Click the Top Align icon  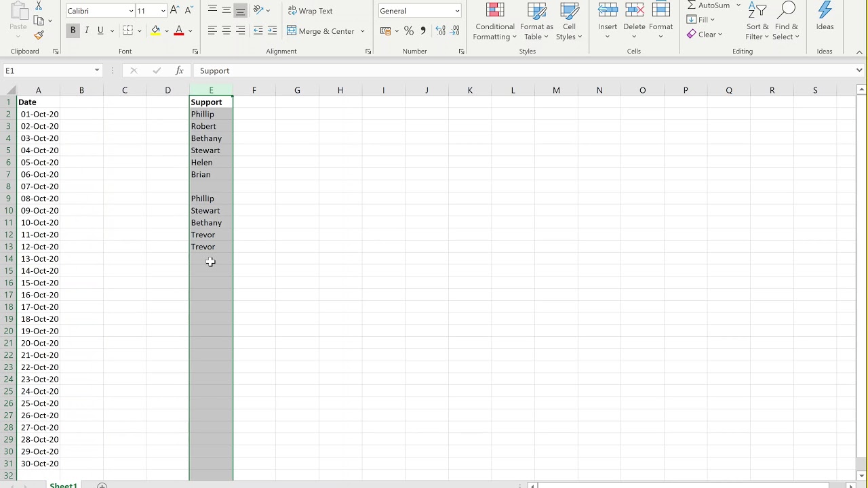212,11
